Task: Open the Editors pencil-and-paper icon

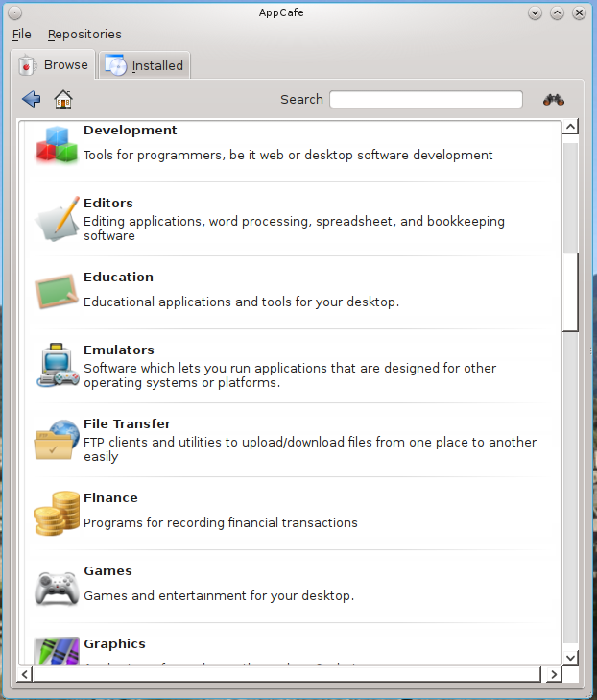Action: pyautogui.click(x=58, y=219)
